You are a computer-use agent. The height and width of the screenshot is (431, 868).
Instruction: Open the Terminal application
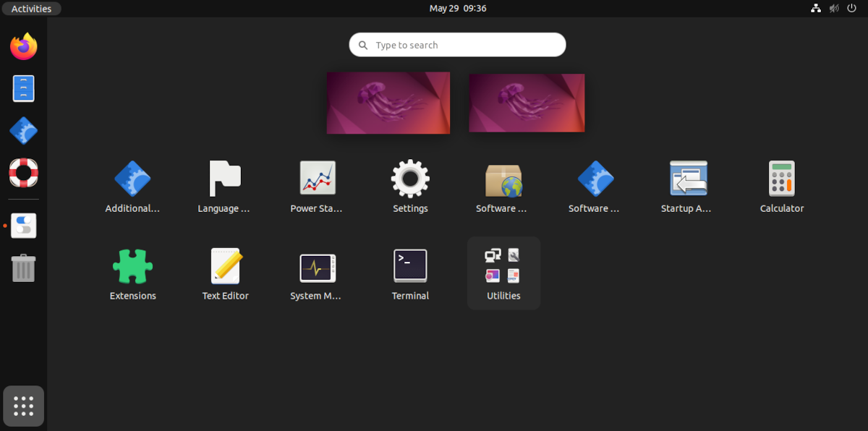tap(409, 265)
